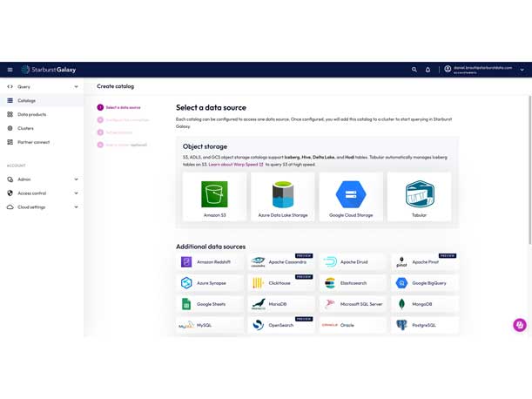Navigate to Clusters page

pos(26,128)
